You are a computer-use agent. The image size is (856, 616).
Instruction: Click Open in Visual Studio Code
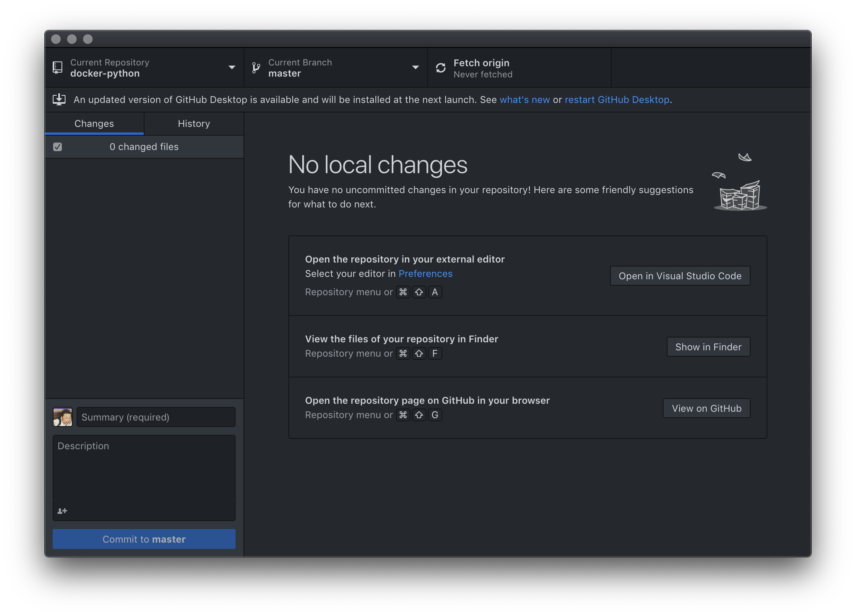(680, 276)
